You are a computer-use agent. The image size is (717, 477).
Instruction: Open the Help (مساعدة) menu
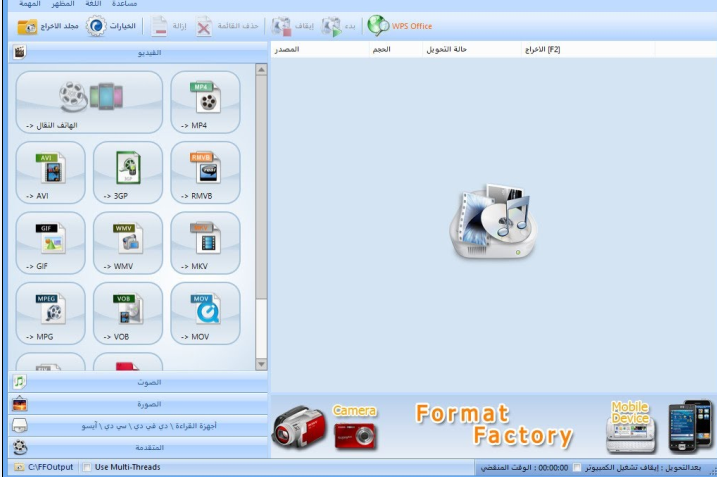click(x=124, y=4)
